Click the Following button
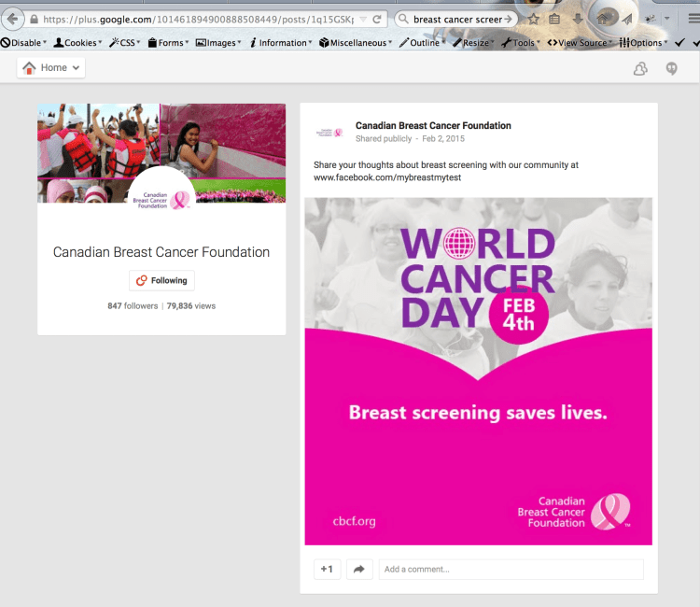The width and height of the screenshot is (700, 607). click(161, 280)
